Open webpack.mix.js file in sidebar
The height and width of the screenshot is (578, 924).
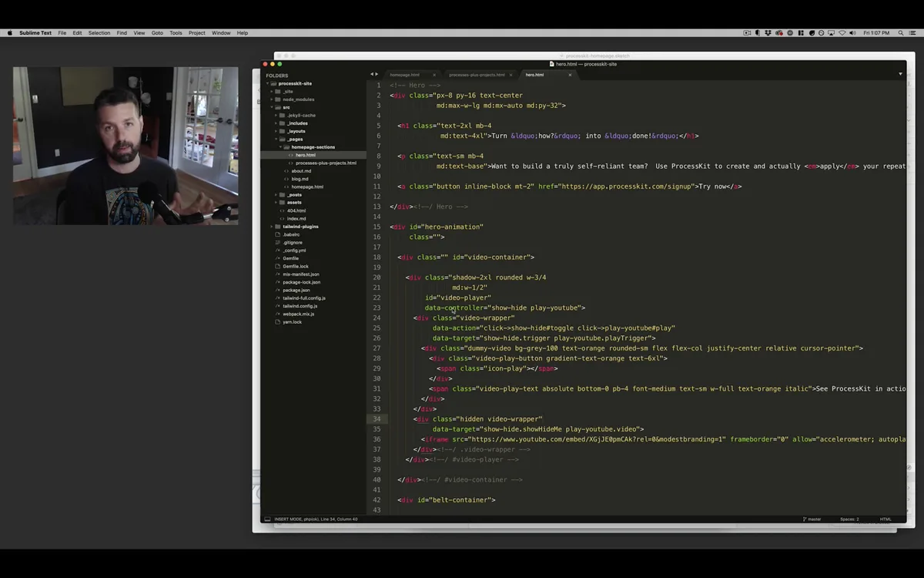pyautogui.click(x=298, y=314)
